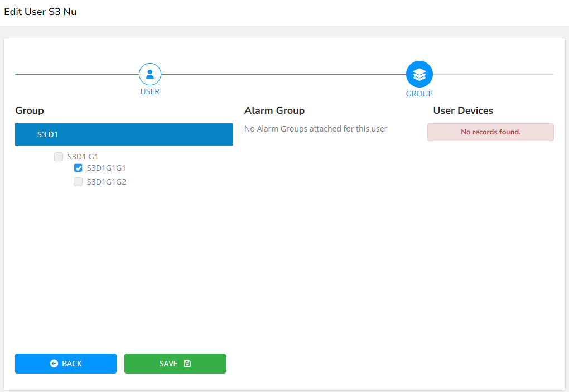Tick the S3D1G1G2 checkbox
Image resolution: width=569 pixels, height=392 pixels.
79,182
